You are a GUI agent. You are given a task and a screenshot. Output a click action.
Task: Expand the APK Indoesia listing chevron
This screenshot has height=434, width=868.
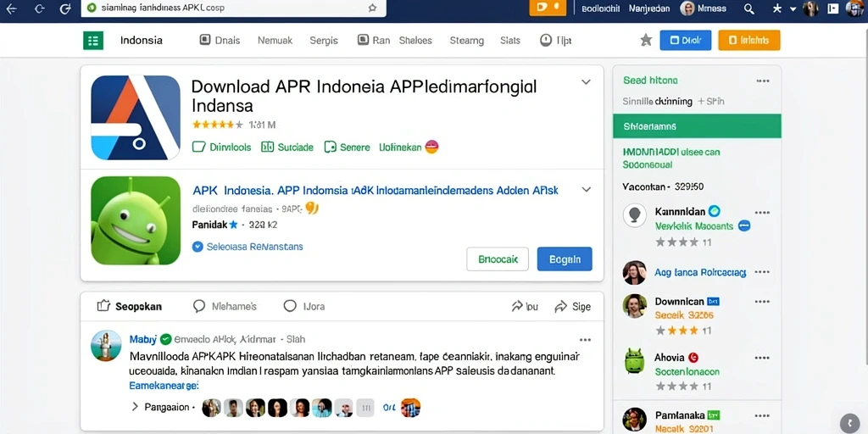[x=586, y=190]
